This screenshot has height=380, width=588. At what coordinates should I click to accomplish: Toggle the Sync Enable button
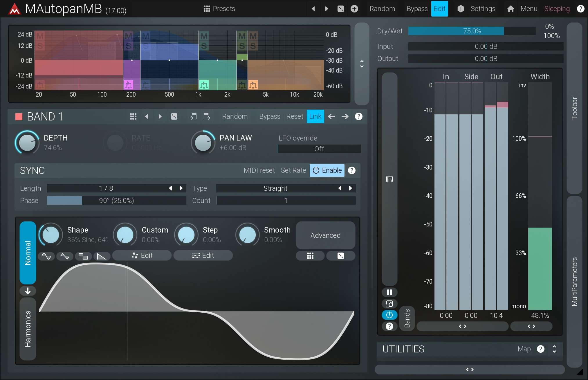(x=327, y=170)
